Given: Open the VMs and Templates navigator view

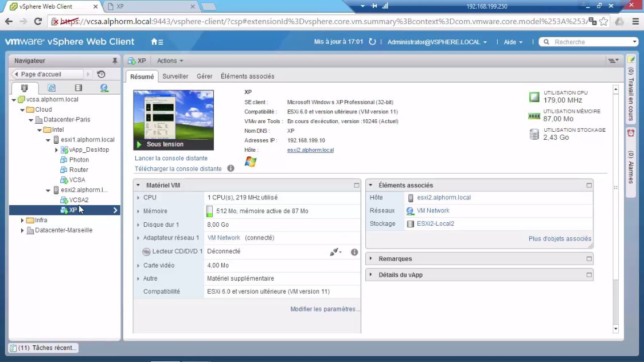Looking at the screenshot, I should [52, 88].
